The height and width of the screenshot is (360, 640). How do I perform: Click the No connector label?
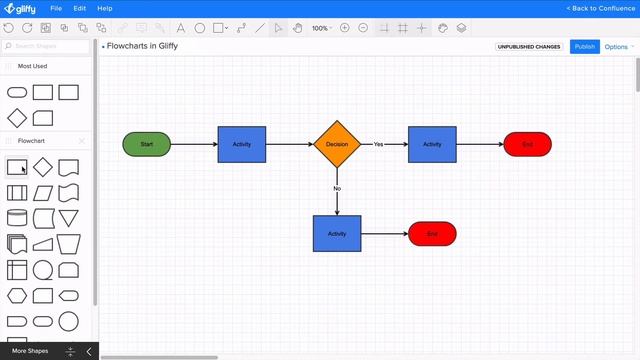[x=337, y=189]
